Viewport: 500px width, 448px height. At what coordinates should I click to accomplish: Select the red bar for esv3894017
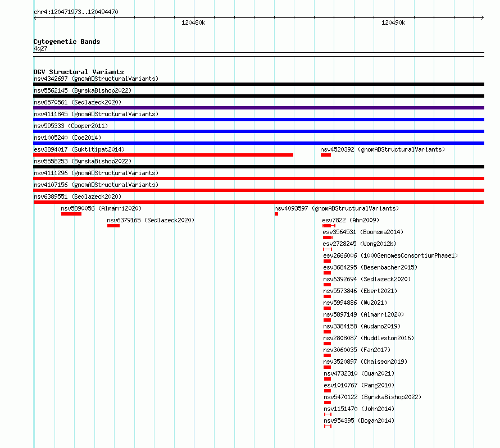(x=163, y=155)
